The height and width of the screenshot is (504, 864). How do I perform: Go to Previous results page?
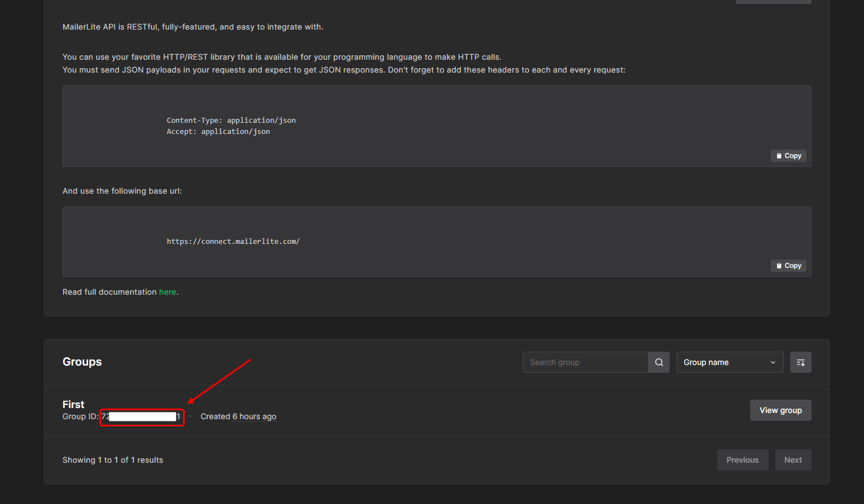point(742,460)
